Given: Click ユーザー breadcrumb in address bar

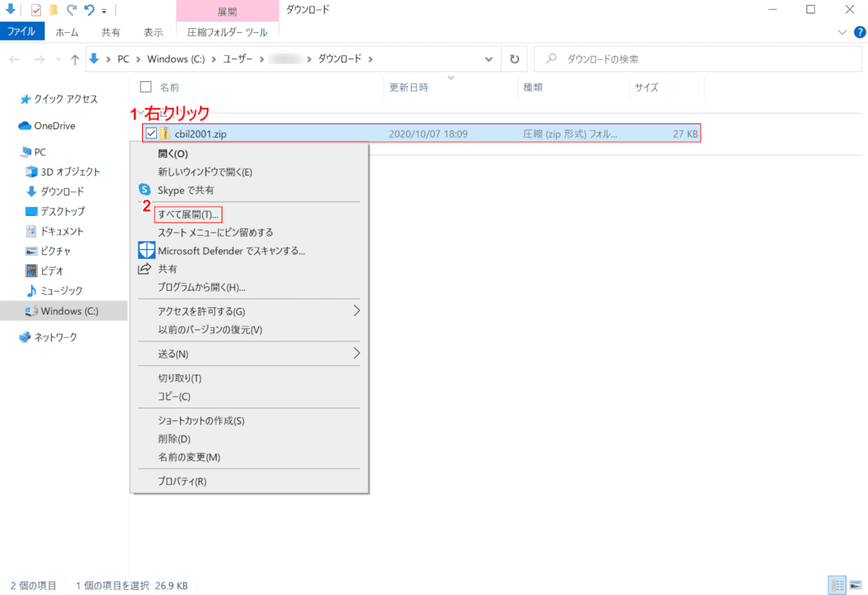Looking at the screenshot, I should click(237, 59).
